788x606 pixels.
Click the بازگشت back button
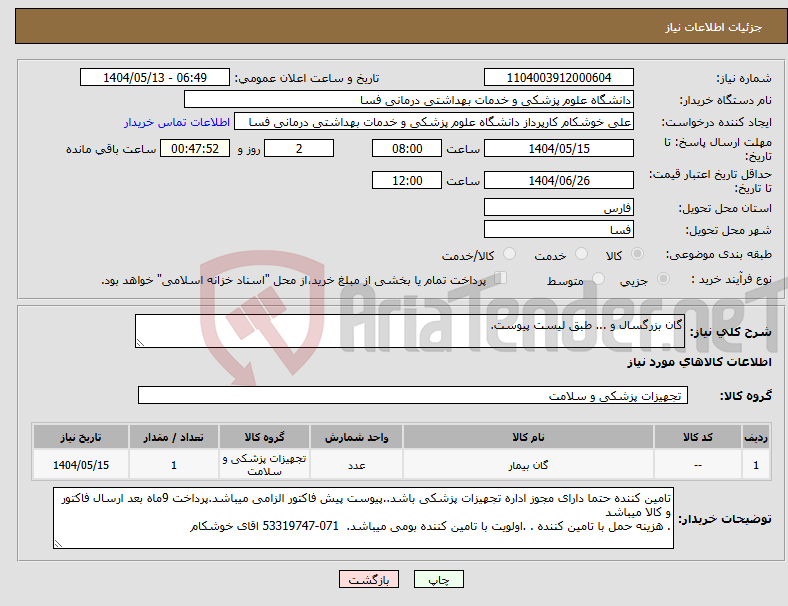(369, 579)
